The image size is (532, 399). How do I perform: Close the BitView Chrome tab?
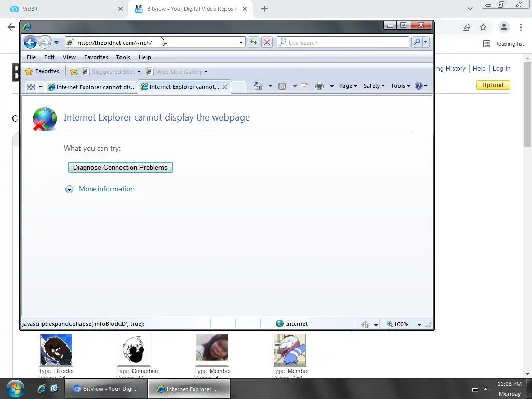245,9
